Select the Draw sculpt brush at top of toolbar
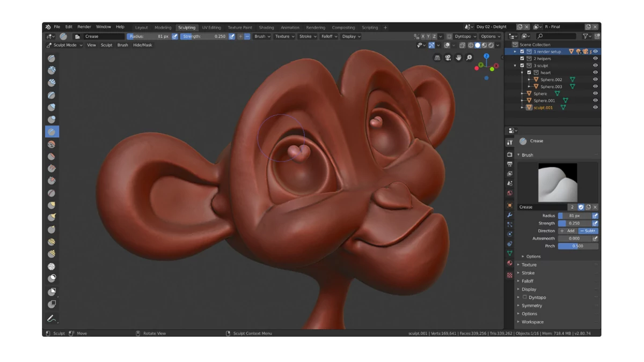Screen dimensions: 644x362 (52, 58)
